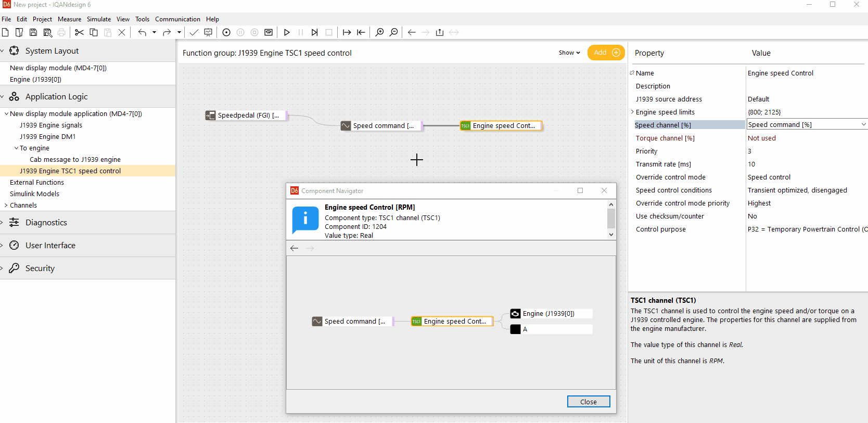Open the Show dropdown

(569, 53)
